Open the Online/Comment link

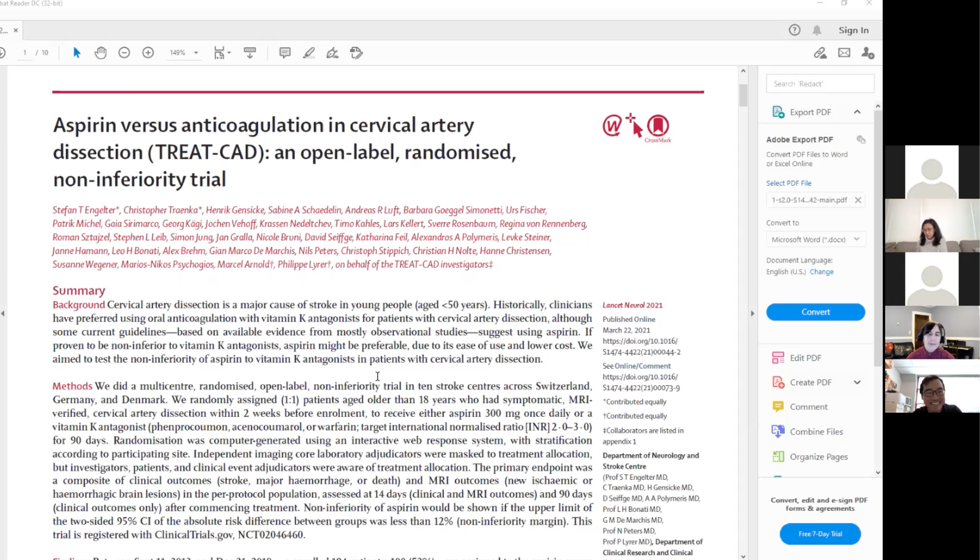coord(642,366)
